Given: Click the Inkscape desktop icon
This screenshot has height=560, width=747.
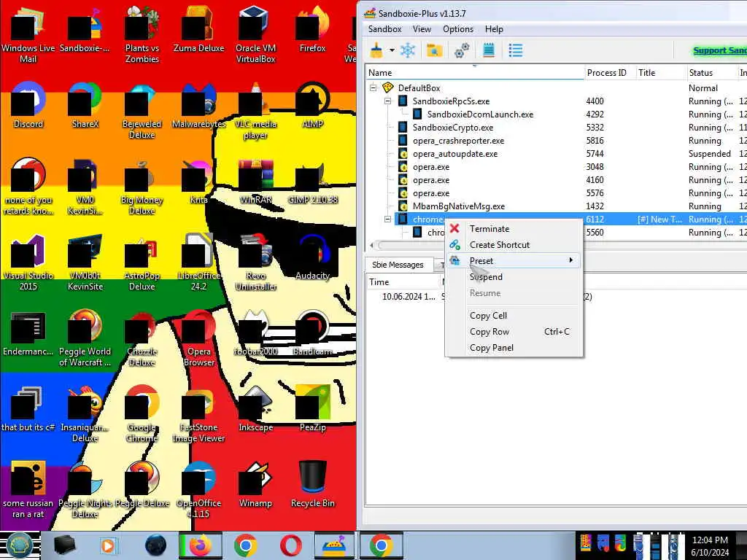Looking at the screenshot, I should (256, 408).
